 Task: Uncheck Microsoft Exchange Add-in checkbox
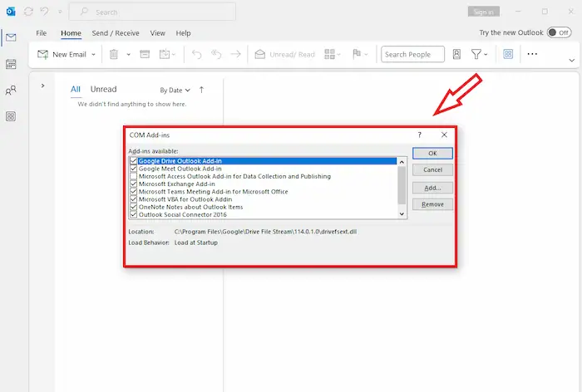133,184
